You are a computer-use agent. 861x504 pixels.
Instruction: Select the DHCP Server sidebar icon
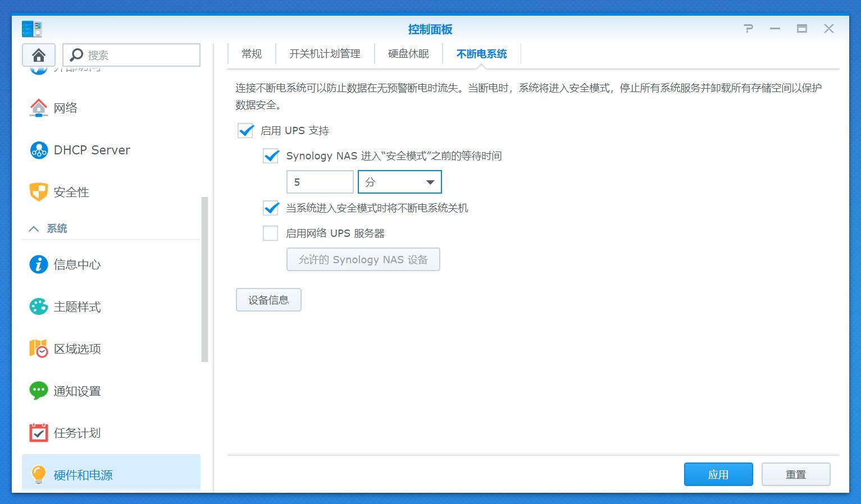(x=38, y=150)
